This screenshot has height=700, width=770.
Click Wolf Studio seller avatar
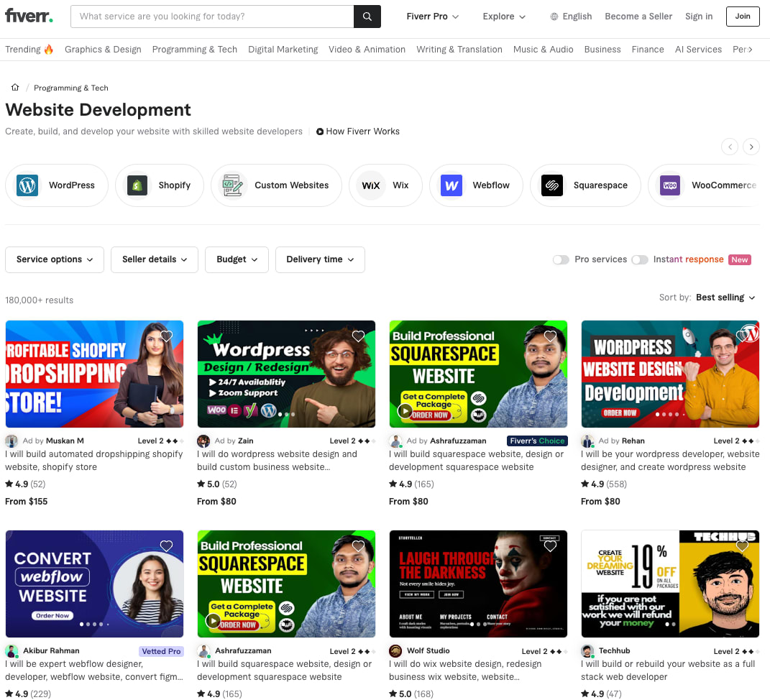tap(395, 651)
